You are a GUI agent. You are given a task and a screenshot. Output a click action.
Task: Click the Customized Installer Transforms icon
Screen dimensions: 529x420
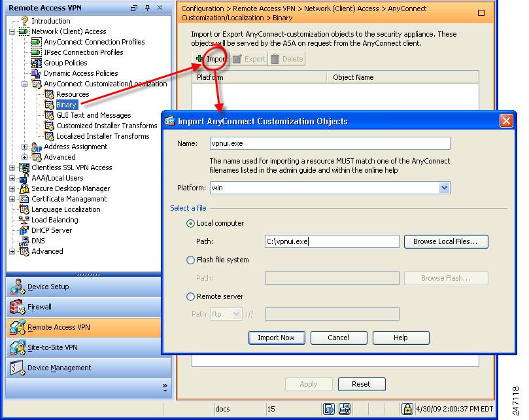(49, 126)
